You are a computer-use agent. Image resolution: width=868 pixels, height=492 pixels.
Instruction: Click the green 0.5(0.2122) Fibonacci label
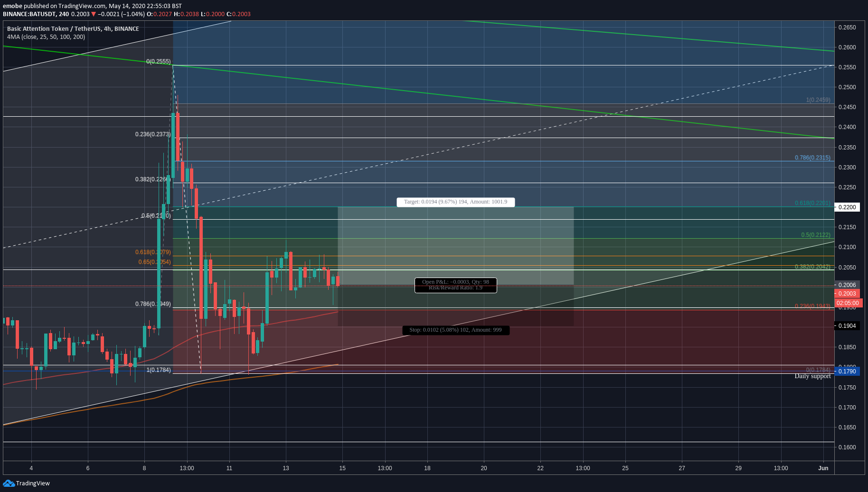pos(816,235)
